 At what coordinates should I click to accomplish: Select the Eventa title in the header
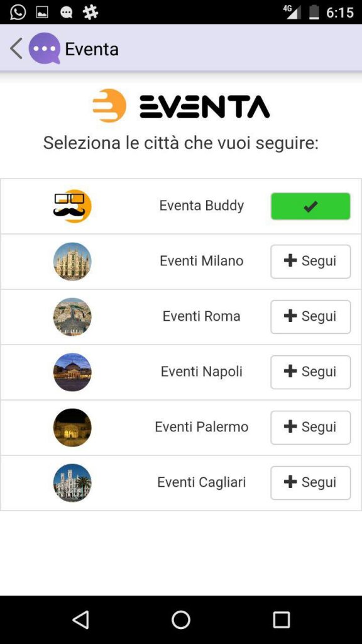pos(92,48)
